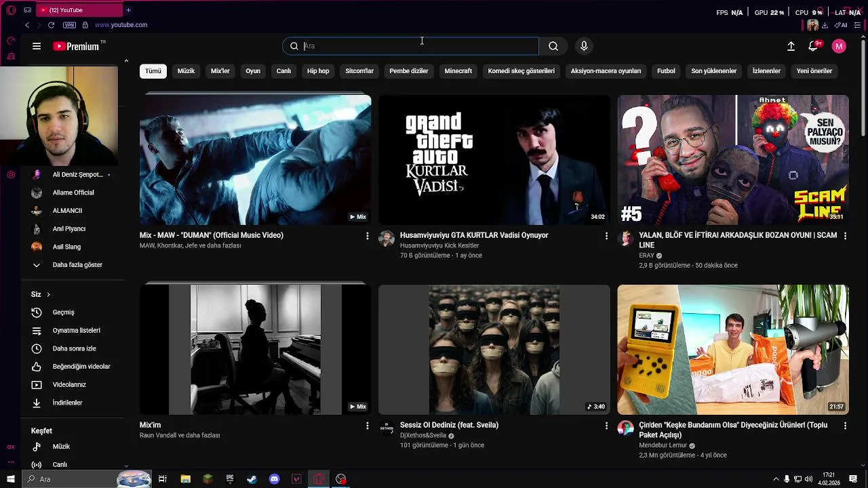The image size is (868, 488).
Task: Open the site lock info icon
Action: coord(85,25)
